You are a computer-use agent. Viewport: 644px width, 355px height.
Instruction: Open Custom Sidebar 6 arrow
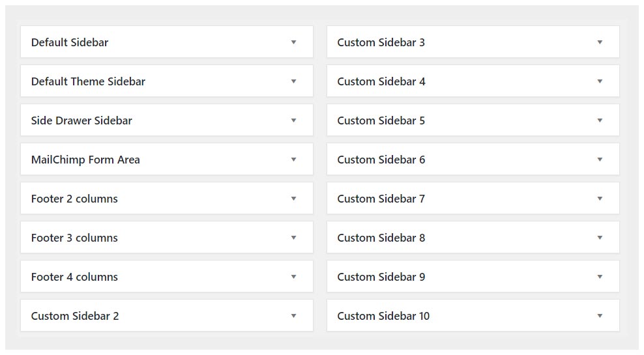click(600, 160)
